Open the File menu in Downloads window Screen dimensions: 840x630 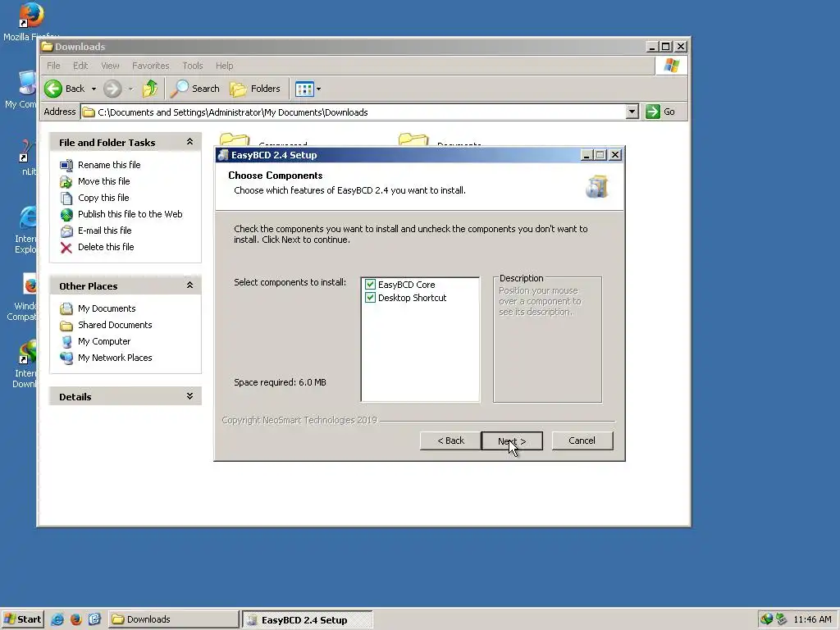click(x=53, y=66)
